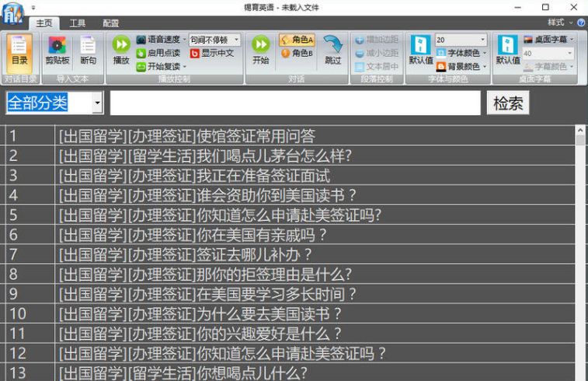588x381 pixels.
Task: Toggle 显示中文 Chinese display
Action: 212,53
